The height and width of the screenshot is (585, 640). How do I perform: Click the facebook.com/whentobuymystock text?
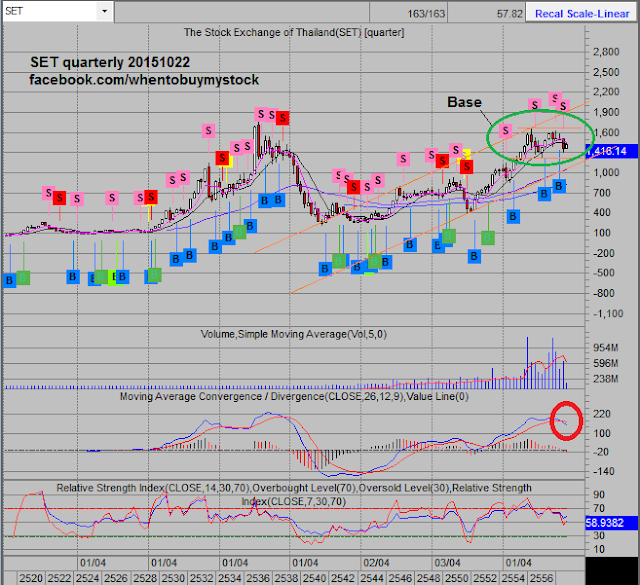click(144, 80)
